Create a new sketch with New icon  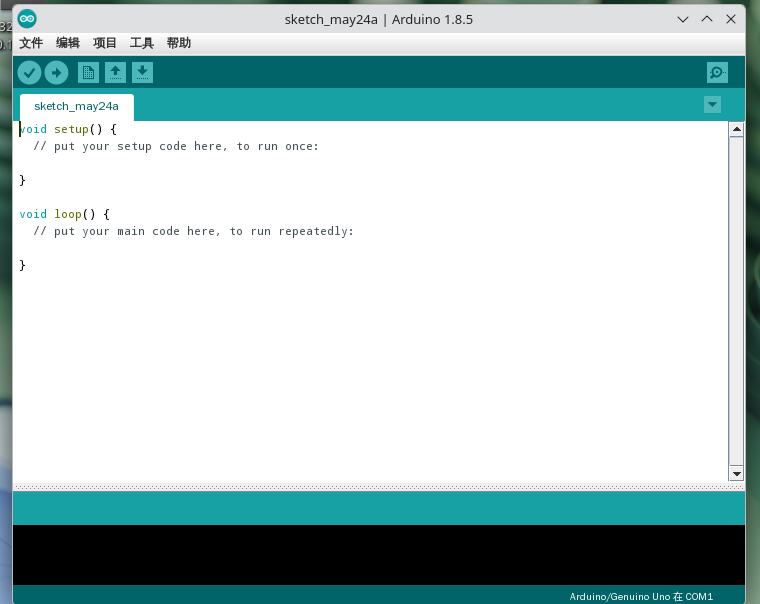click(88, 73)
